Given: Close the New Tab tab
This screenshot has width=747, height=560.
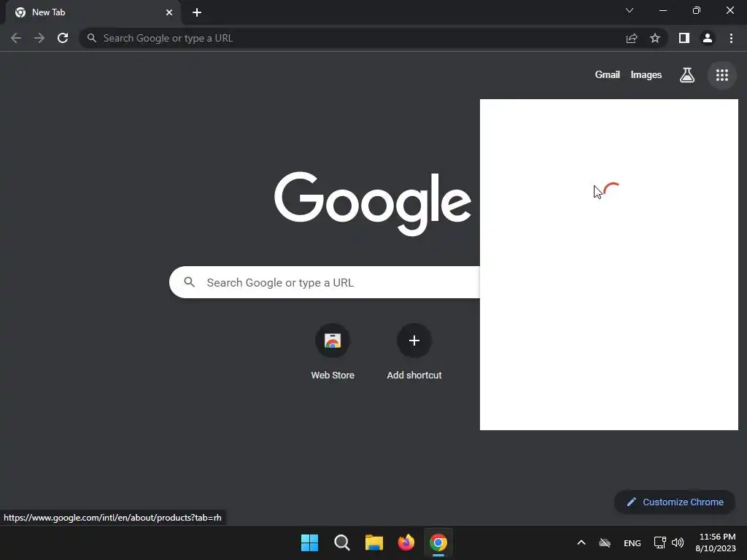Looking at the screenshot, I should coord(169,12).
